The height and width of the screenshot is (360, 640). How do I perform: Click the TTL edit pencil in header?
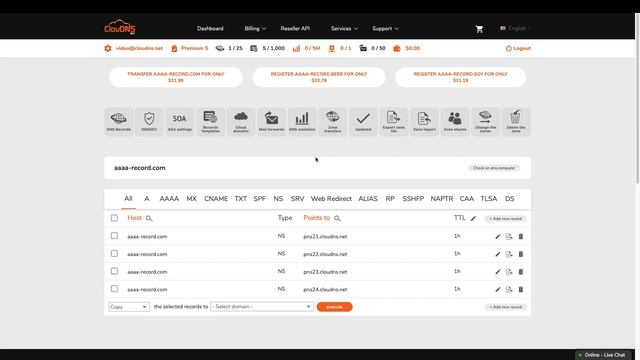473,218
